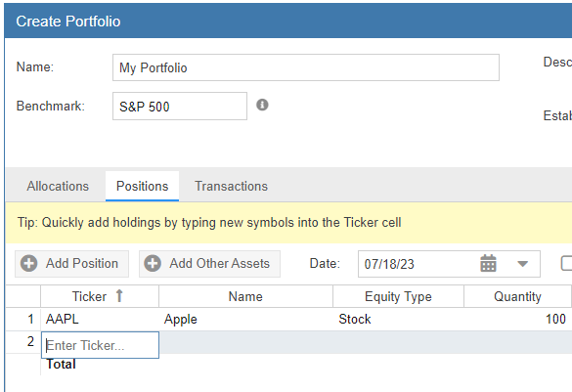
Task: Click the plus icon on Add Position
Action: tap(28, 263)
